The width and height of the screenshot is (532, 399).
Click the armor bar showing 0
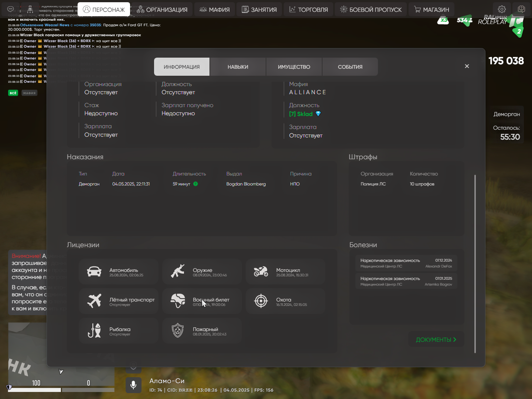click(88, 390)
